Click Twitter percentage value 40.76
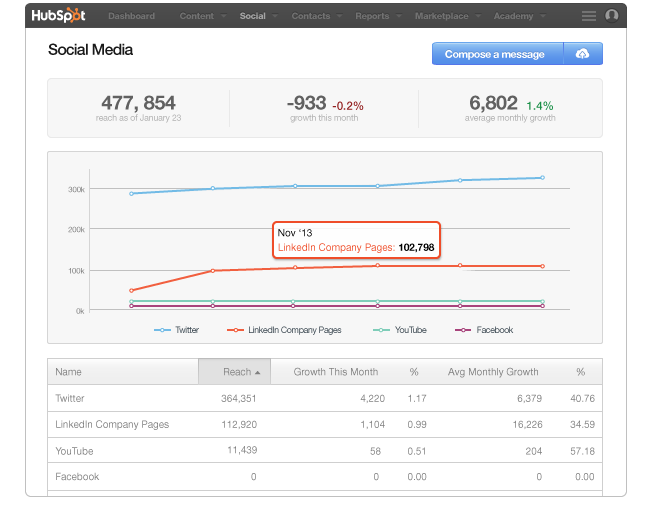The height and width of the screenshot is (525, 650). 582,399
